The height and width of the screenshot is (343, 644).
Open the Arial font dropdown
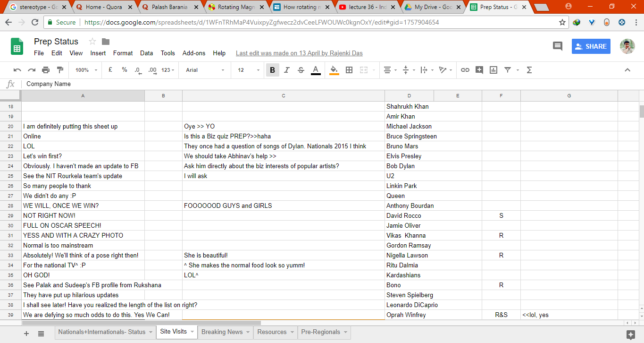coord(205,70)
